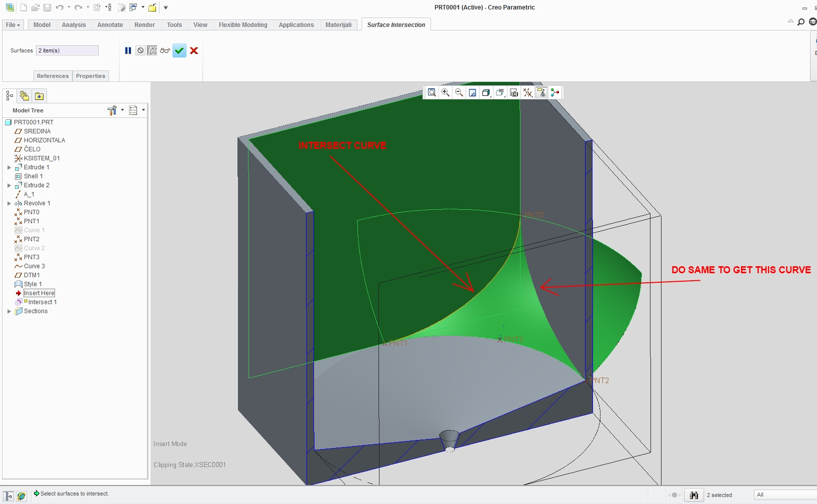The height and width of the screenshot is (504, 817).
Task: Open the search magnifier in the ribbon corner
Action: pyautogui.click(x=801, y=22)
